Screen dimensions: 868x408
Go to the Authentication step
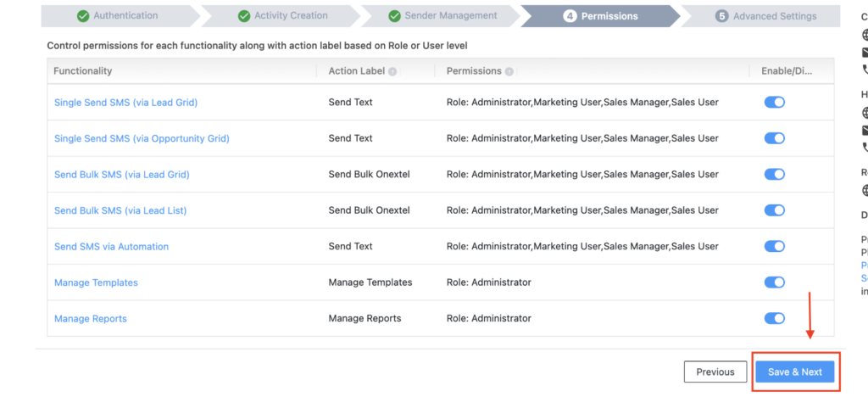(x=119, y=16)
